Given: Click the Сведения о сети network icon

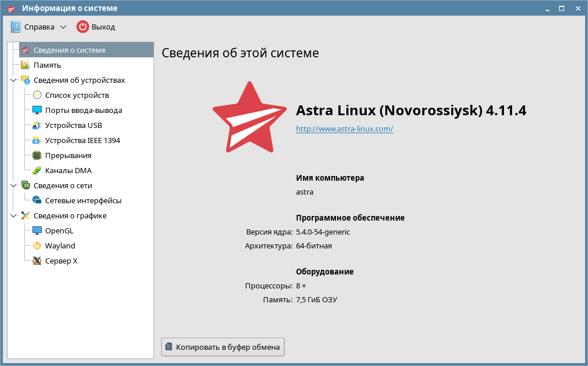Looking at the screenshot, I should [x=25, y=185].
